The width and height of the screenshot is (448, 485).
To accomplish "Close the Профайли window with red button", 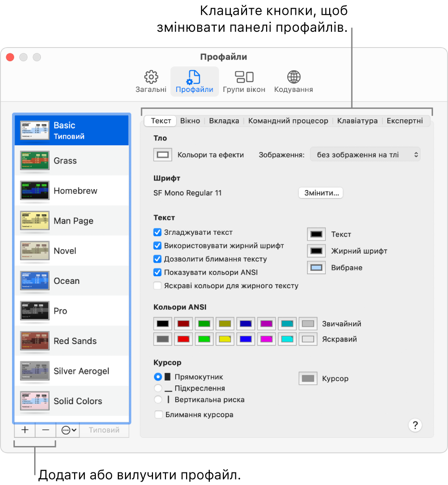I will [x=10, y=57].
